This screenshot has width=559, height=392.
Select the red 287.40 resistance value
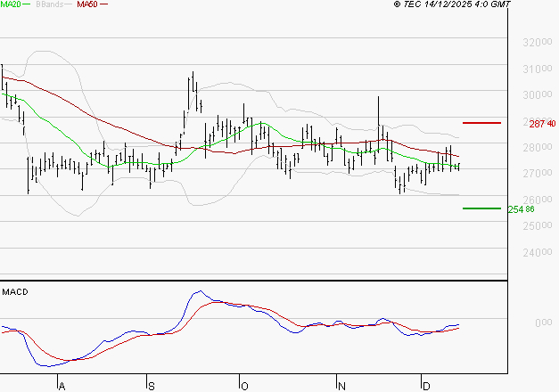click(542, 123)
